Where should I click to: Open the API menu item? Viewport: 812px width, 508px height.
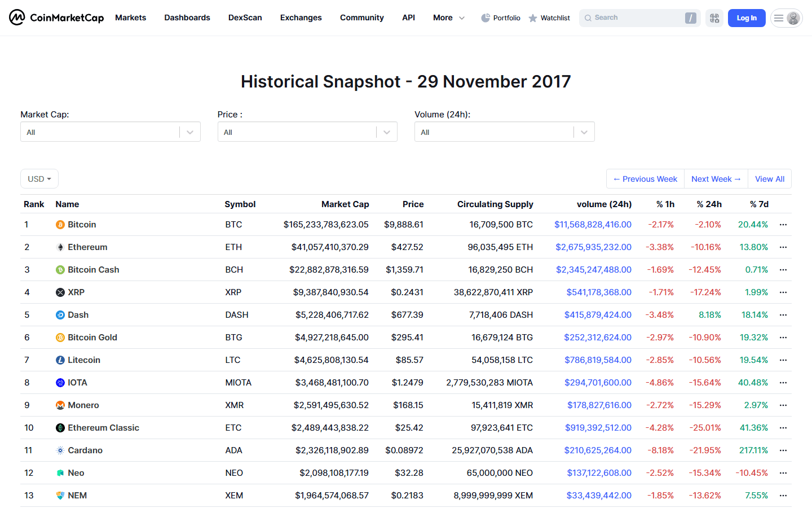tap(409, 18)
